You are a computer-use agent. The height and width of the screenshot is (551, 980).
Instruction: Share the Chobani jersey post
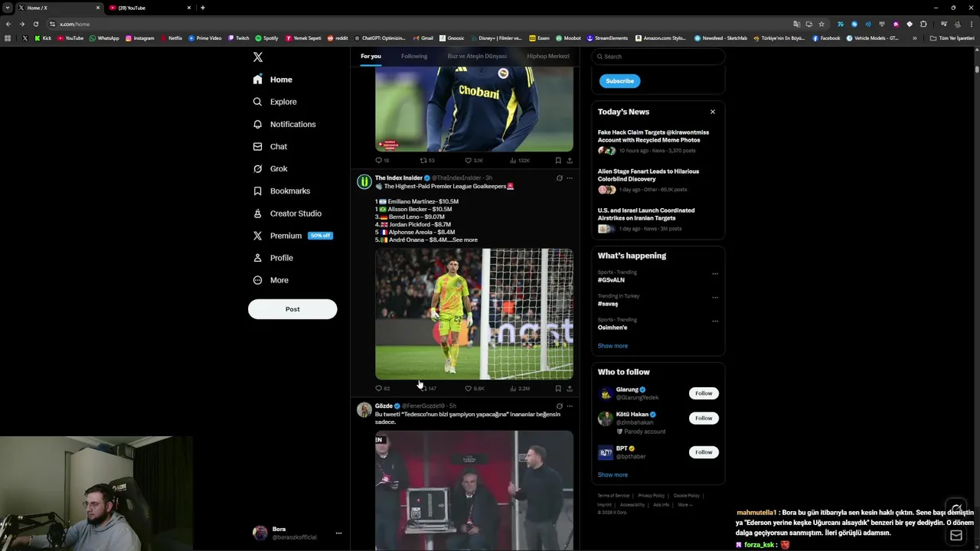click(569, 161)
